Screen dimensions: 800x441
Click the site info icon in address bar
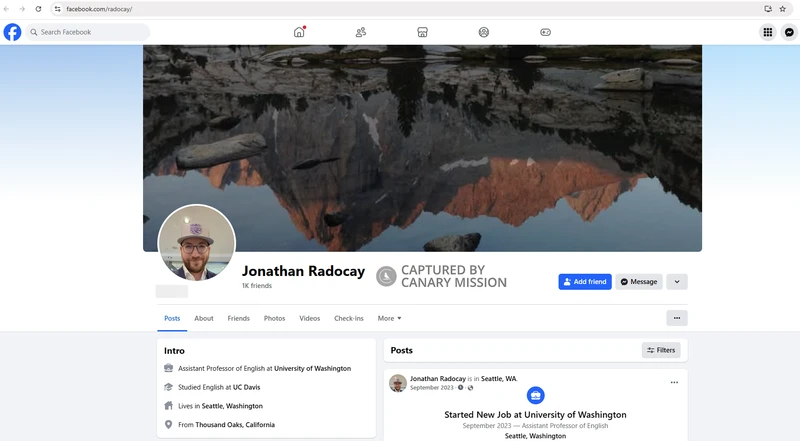[x=58, y=9]
